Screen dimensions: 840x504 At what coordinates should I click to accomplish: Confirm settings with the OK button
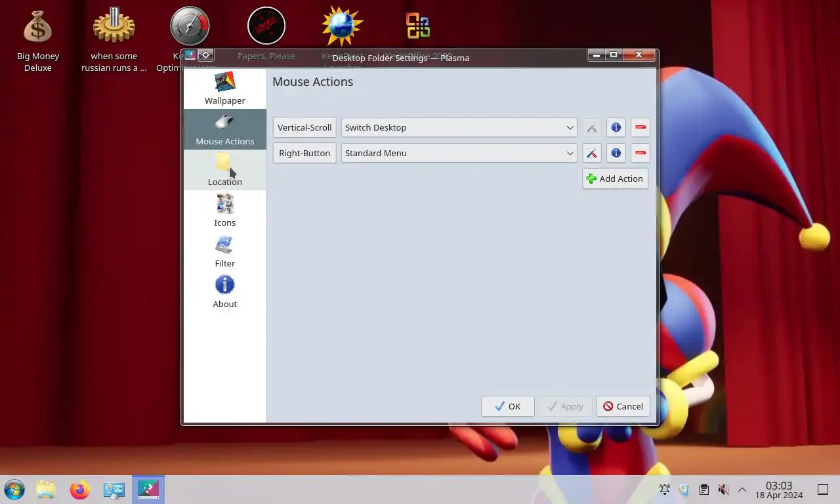(x=508, y=406)
